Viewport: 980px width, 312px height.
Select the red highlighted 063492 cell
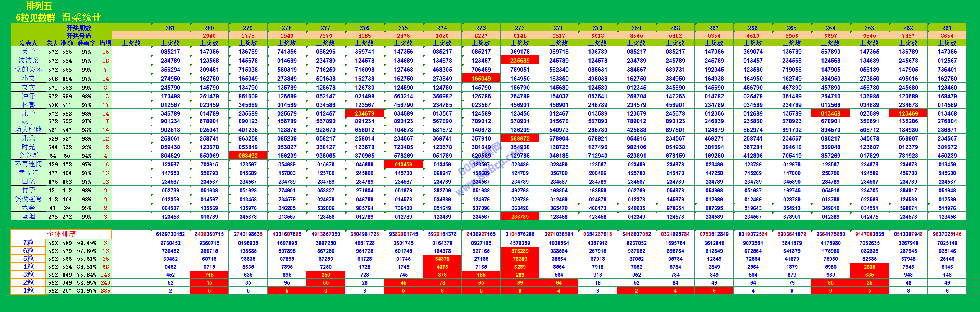point(248,156)
